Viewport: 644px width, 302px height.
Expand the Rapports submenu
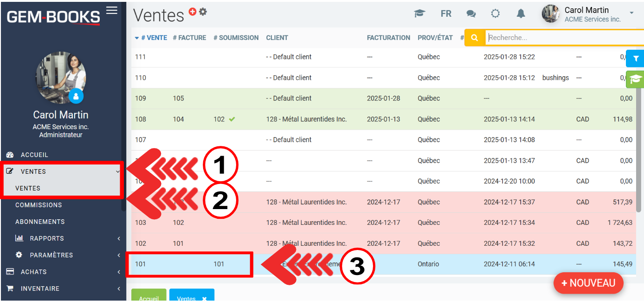pyautogui.click(x=47, y=238)
